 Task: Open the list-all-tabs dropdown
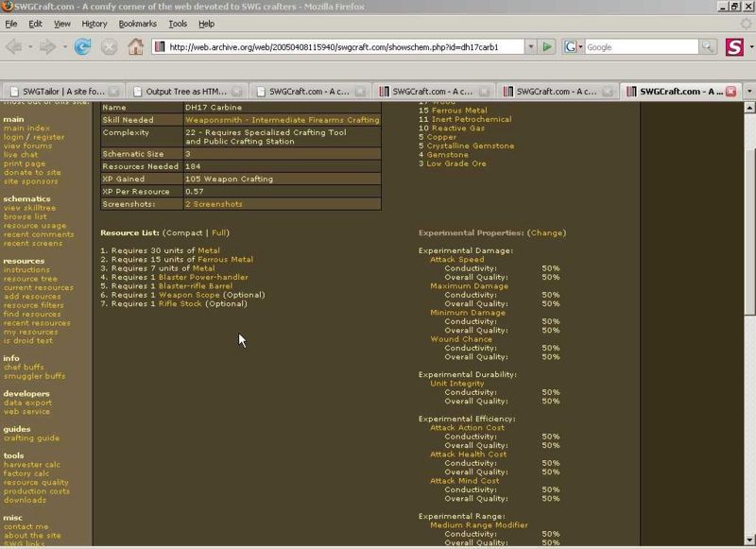(748, 92)
